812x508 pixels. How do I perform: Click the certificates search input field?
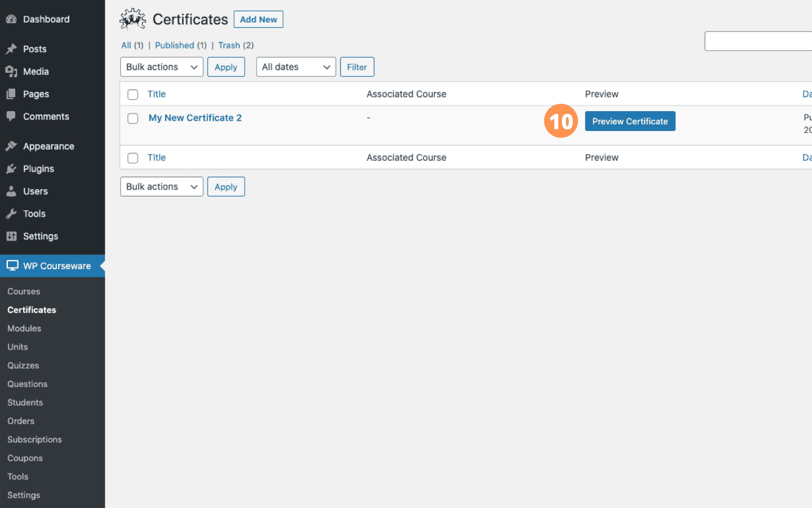(758, 41)
